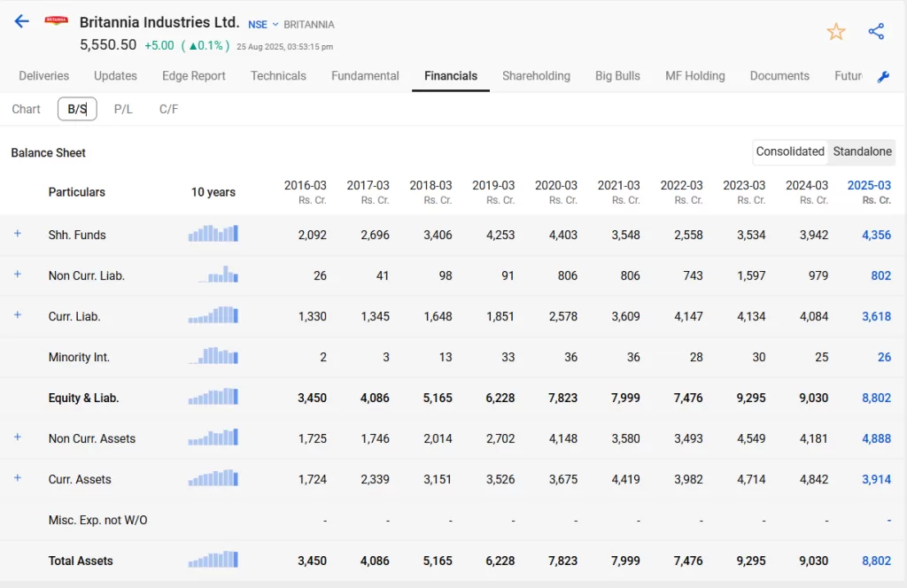Screen dimensions: 907x588
Task: Click the Total Assets sparkline chart
Action: tap(213, 560)
